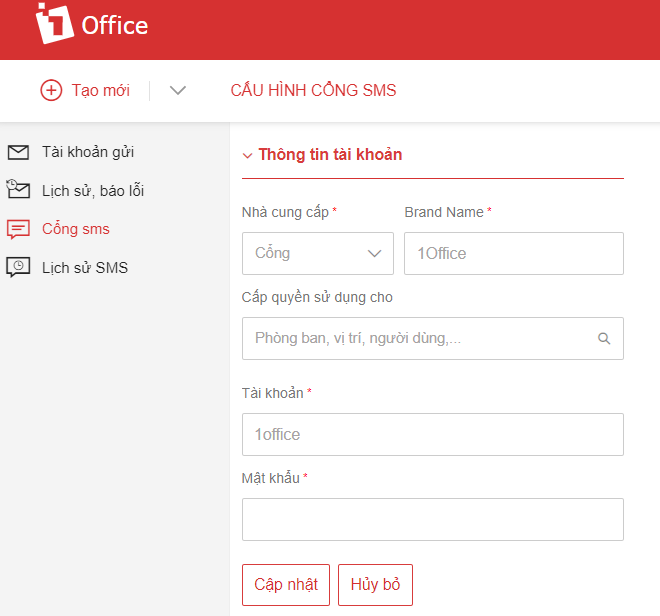
Task: Click the Cập nhật button
Action: (x=286, y=585)
